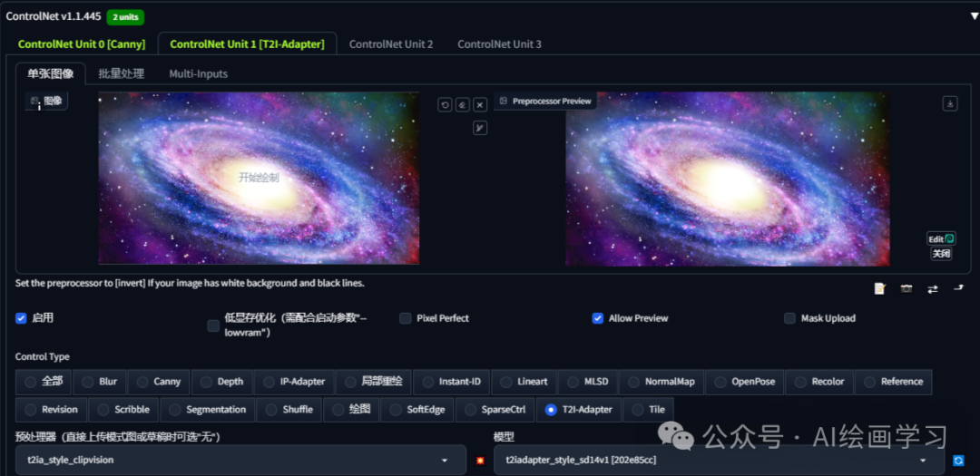The image size is (980, 476).
Task: Select the Instant-ID control type
Action: [x=451, y=382]
